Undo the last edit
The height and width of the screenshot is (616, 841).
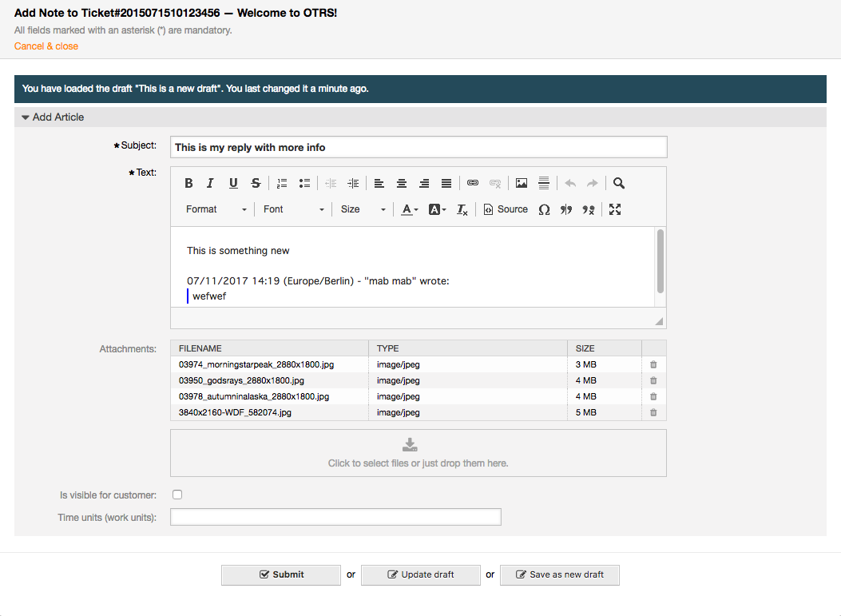[570, 183]
